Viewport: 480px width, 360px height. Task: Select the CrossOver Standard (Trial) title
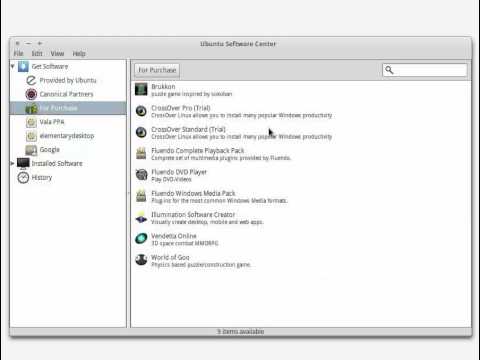[188, 129]
